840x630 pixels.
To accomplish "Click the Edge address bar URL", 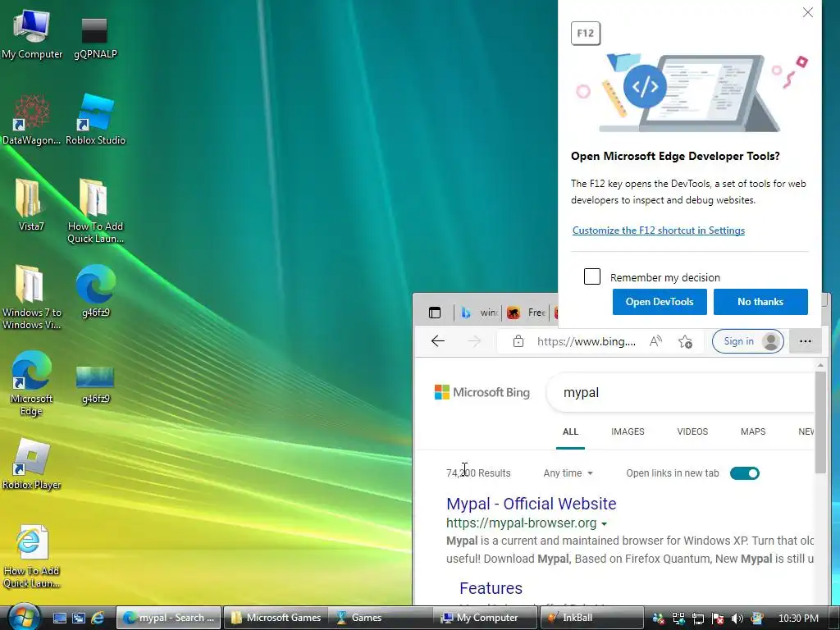I will tap(586, 341).
